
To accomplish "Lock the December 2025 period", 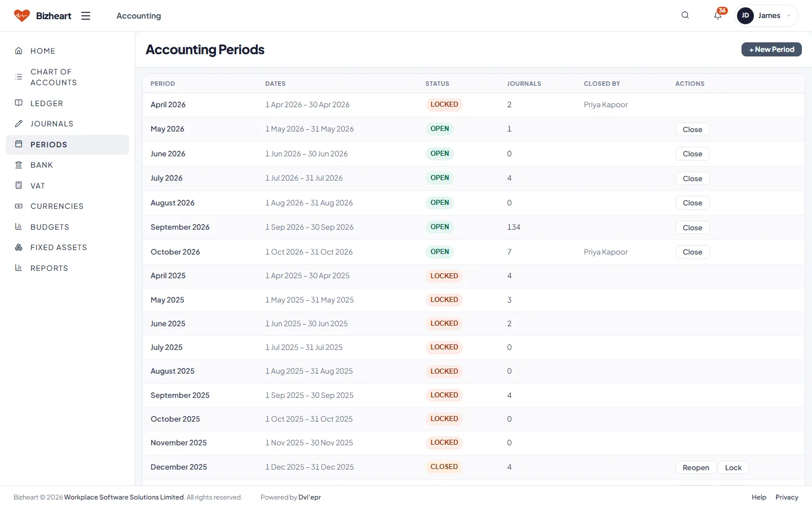I will [733, 467].
